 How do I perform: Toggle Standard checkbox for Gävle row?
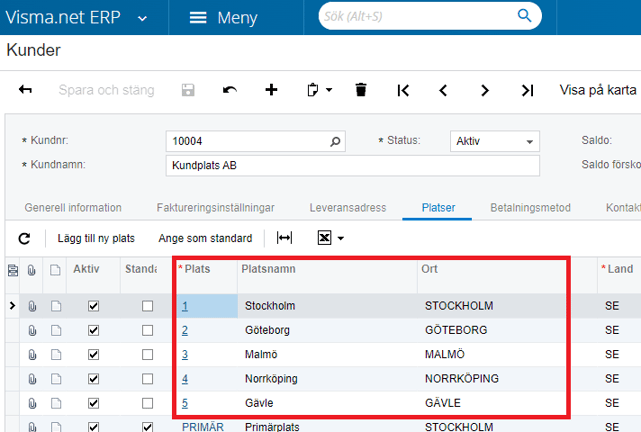(148, 403)
